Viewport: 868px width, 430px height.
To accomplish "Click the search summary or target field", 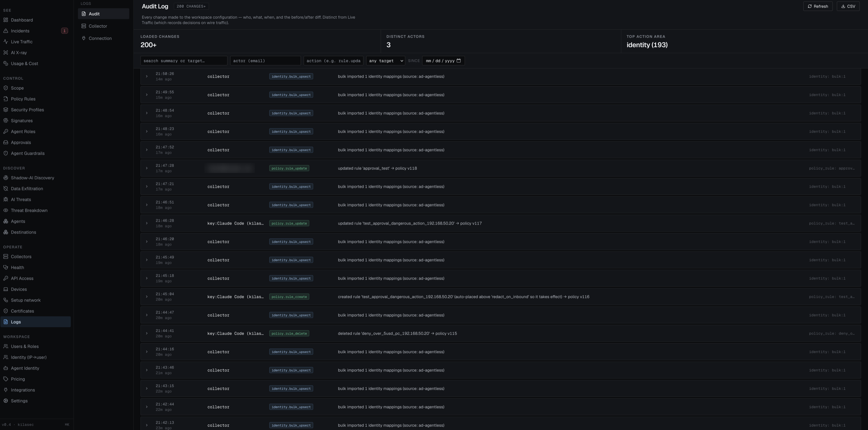I will [184, 60].
